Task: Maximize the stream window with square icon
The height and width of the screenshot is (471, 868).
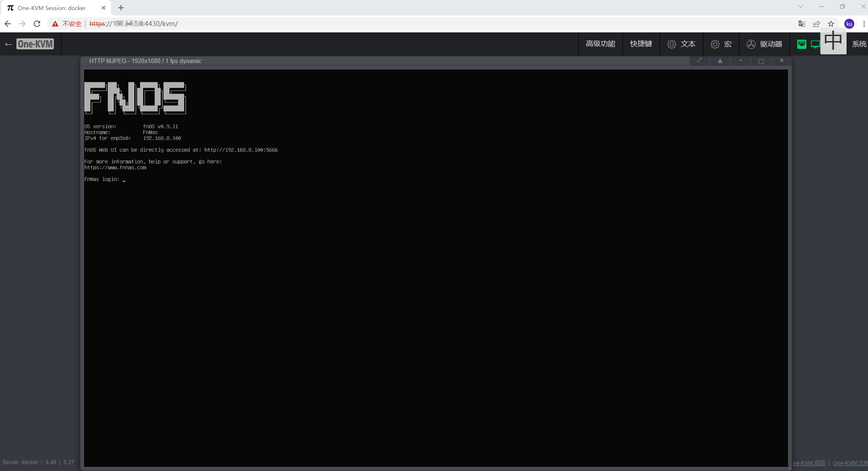Action: pos(761,61)
